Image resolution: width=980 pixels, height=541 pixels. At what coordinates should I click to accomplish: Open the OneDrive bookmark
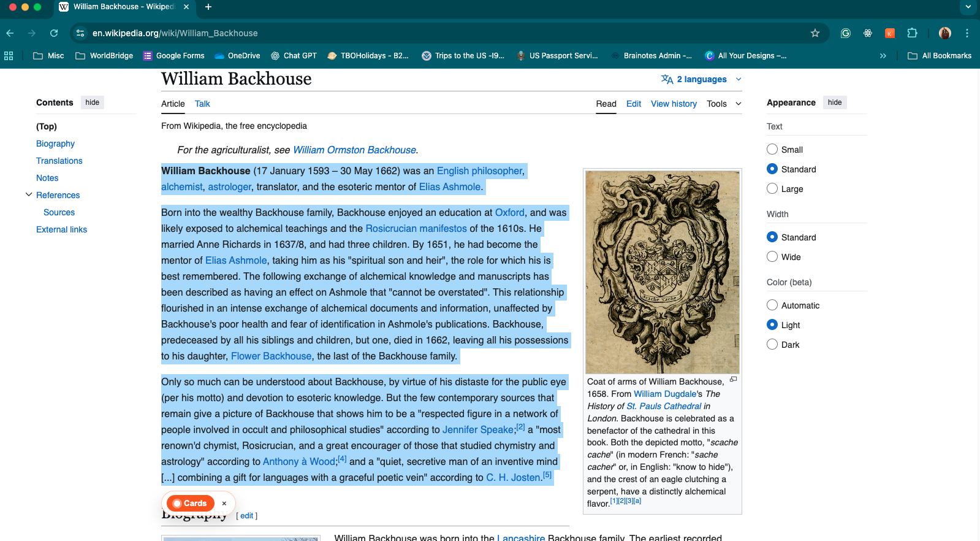coord(237,56)
